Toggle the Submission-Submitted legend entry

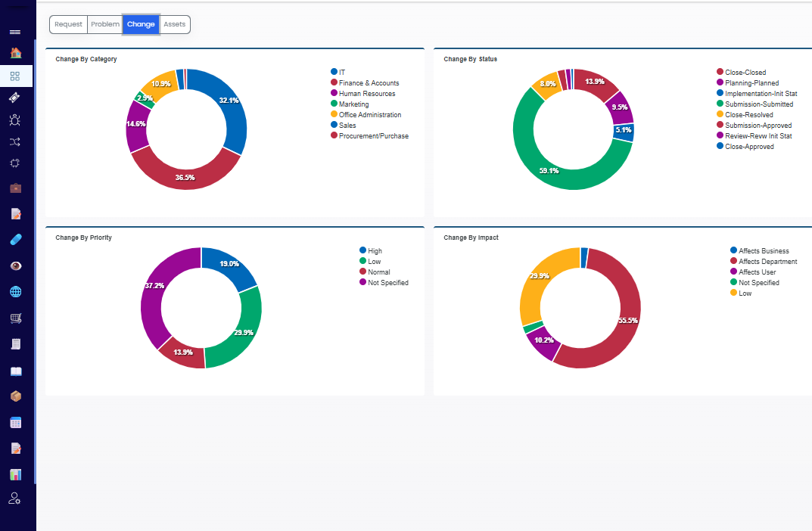click(x=755, y=104)
